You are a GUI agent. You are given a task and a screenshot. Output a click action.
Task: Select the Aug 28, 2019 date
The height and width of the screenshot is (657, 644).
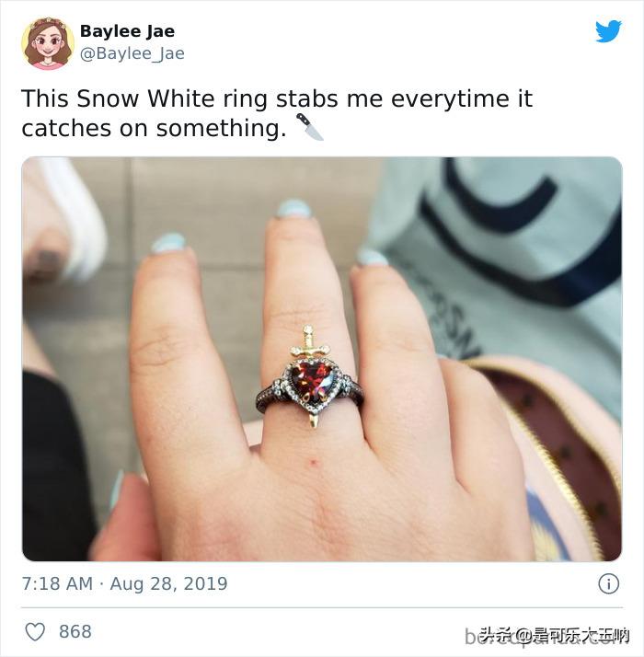[168, 583]
